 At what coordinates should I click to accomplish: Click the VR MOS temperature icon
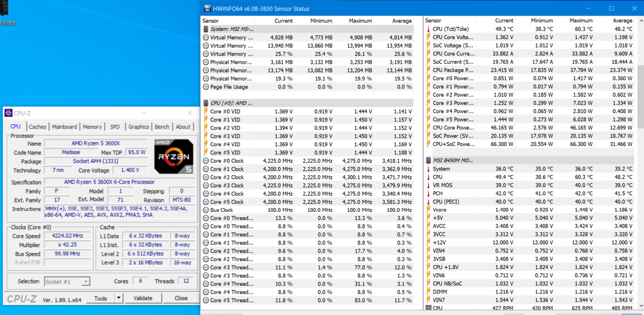(x=428, y=185)
